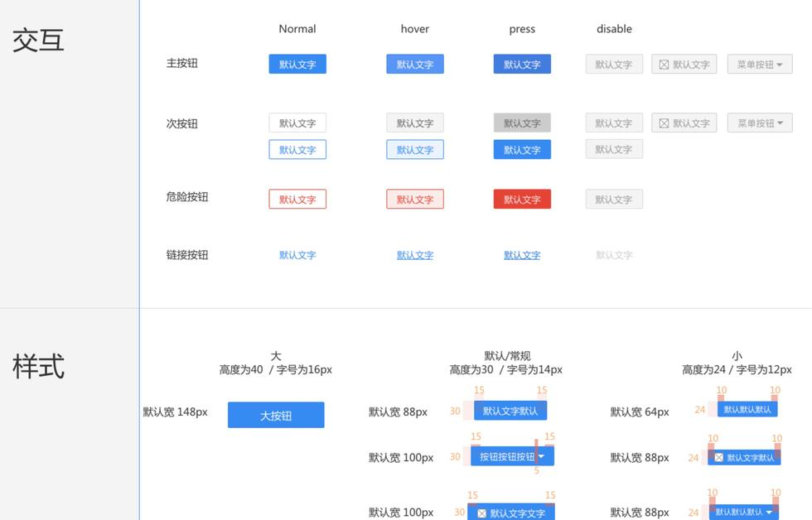Expand the arrow on the 按钮按钮按钮 button

[541, 456]
